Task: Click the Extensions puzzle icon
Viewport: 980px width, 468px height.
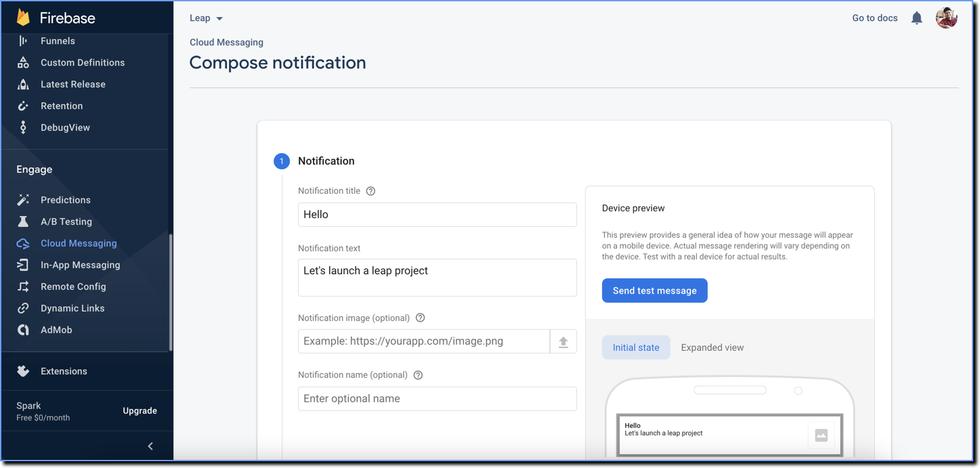Action: tap(23, 371)
